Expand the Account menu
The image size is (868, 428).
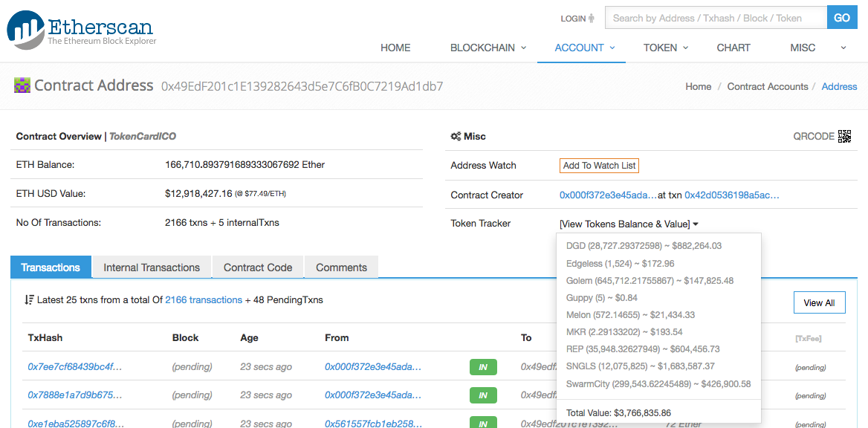(585, 48)
